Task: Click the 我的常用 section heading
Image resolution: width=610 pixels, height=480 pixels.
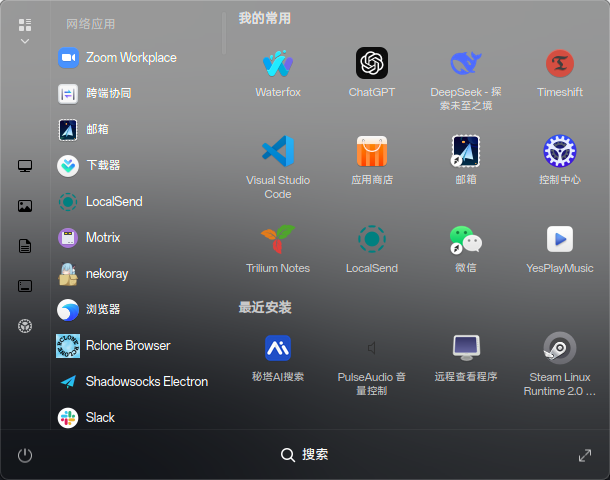Action: click(265, 18)
